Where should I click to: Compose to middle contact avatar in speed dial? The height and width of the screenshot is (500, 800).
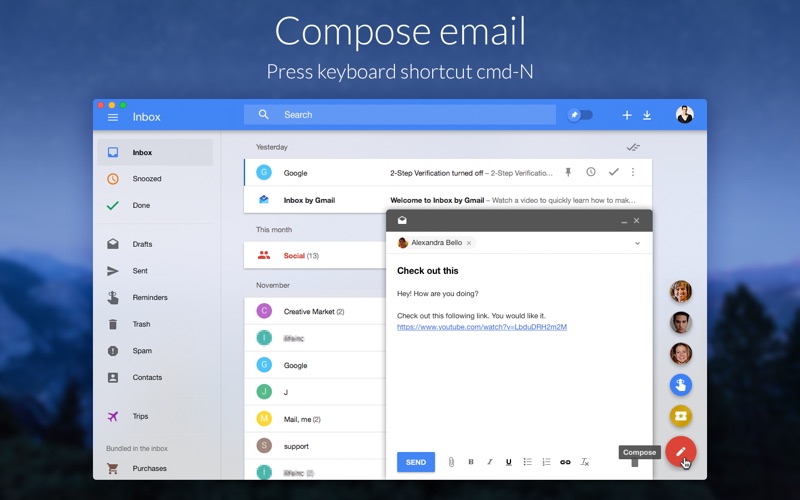(x=681, y=322)
